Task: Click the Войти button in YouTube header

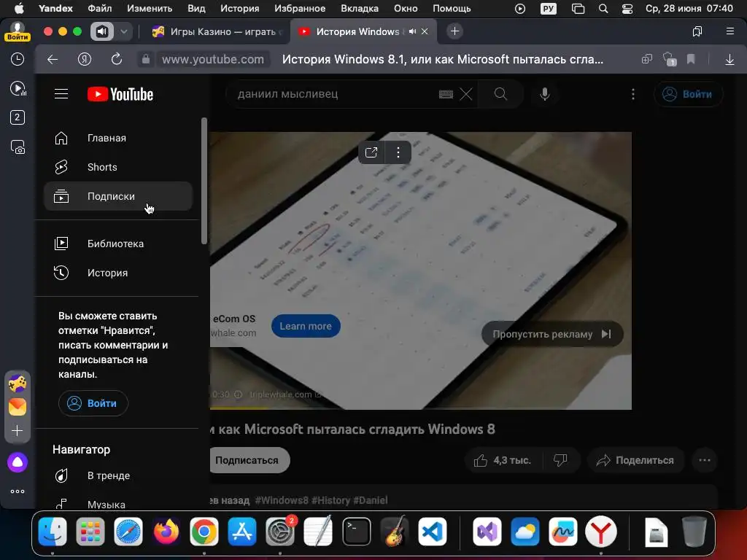Action: coord(689,94)
